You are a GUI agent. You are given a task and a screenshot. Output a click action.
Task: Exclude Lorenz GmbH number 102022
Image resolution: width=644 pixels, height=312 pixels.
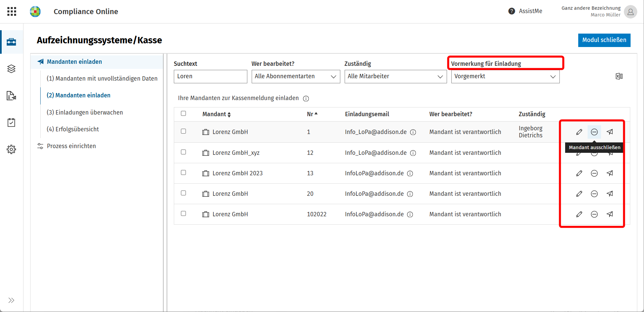pyautogui.click(x=594, y=214)
